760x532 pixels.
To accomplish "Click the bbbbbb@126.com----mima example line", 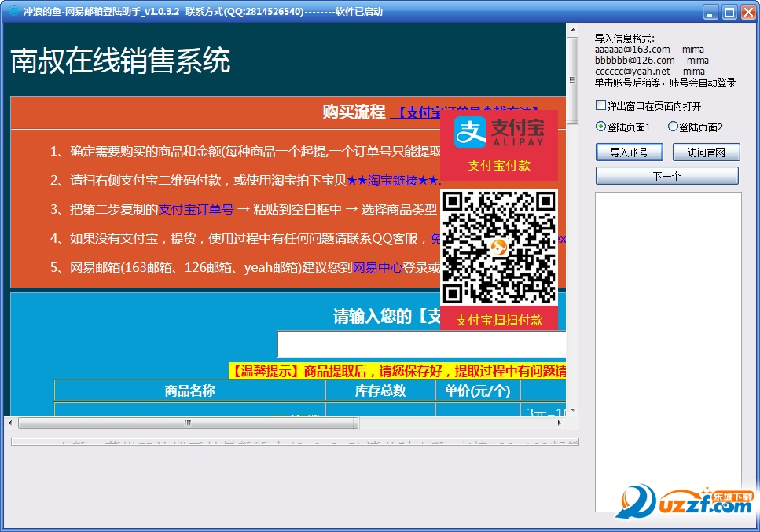I will [652, 60].
